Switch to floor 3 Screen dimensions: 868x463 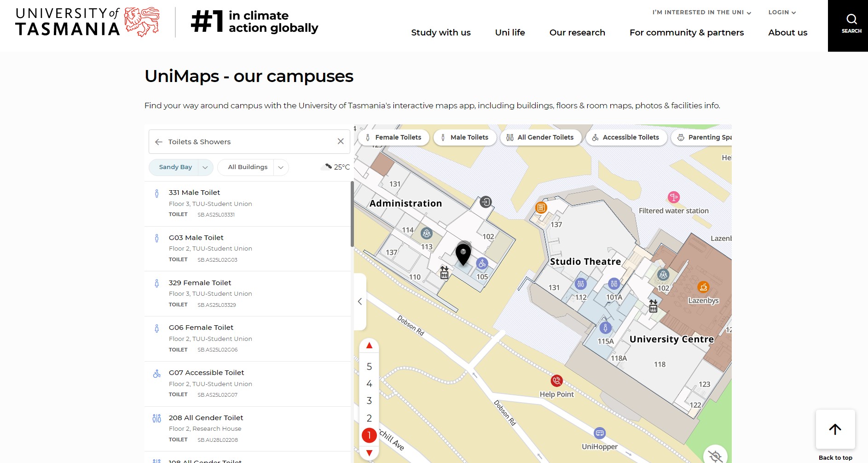tap(369, 401)
